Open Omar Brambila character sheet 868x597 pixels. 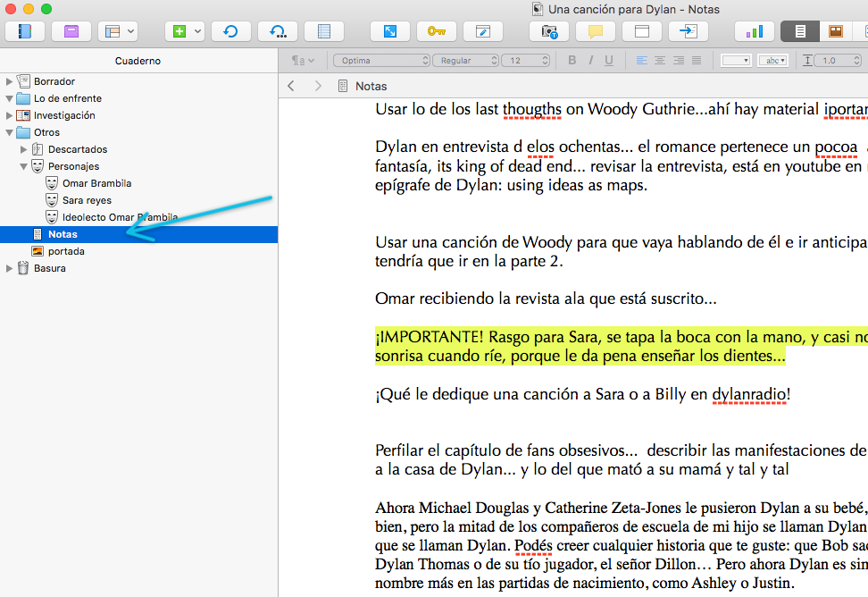(x=96, y=183)
